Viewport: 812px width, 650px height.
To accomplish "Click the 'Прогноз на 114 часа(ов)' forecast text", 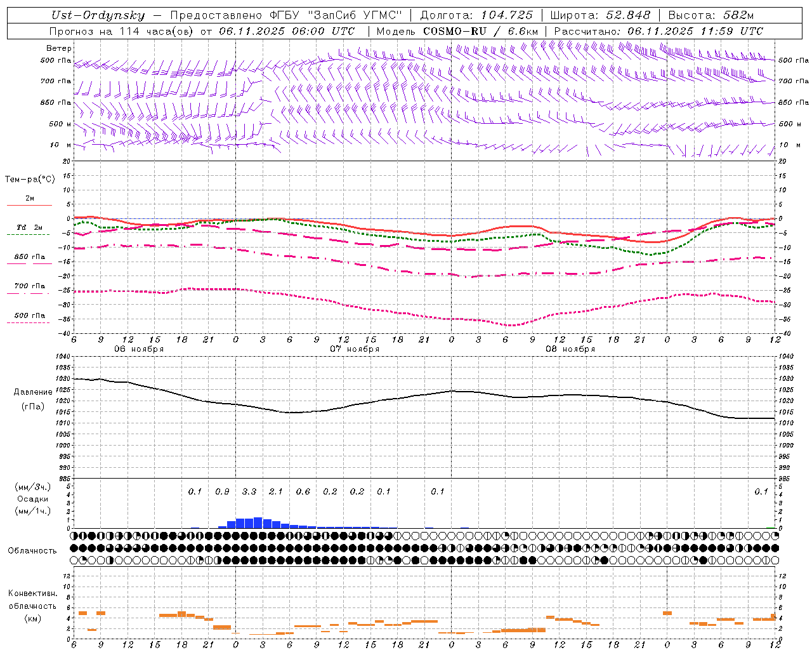I will click(121, 31).
